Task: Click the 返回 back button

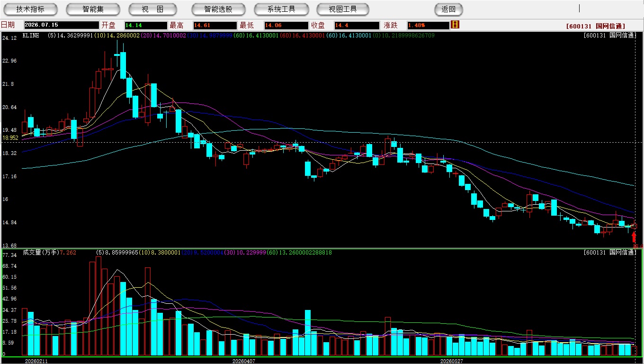Action: pyautogui.click(x=448, y=9)
